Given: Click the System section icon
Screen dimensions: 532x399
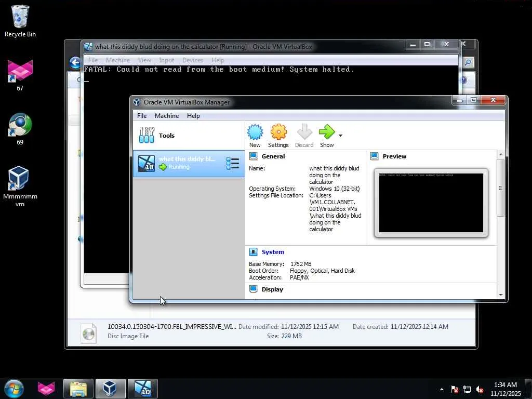Looking at the screenshot, I should 253,252.
